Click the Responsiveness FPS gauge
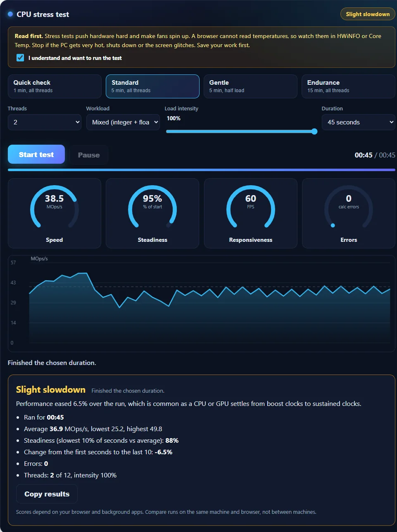This screenshot has width=397, height=532. point(251,213)
